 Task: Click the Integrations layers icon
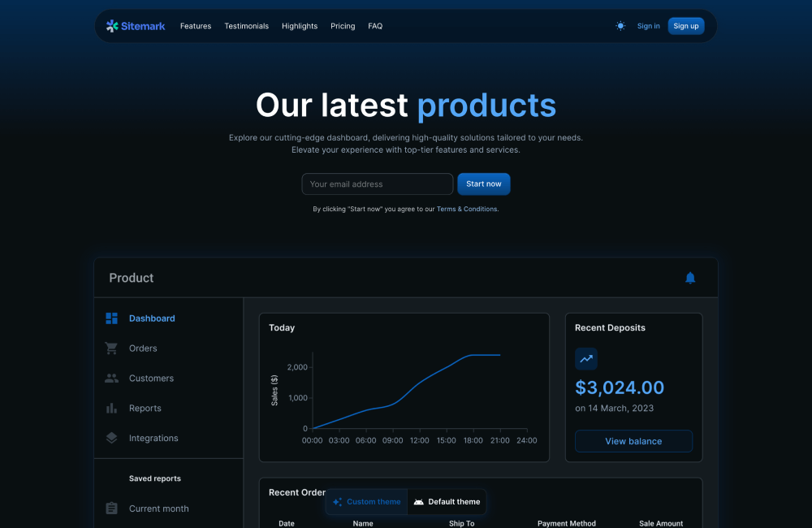[112, 438]
